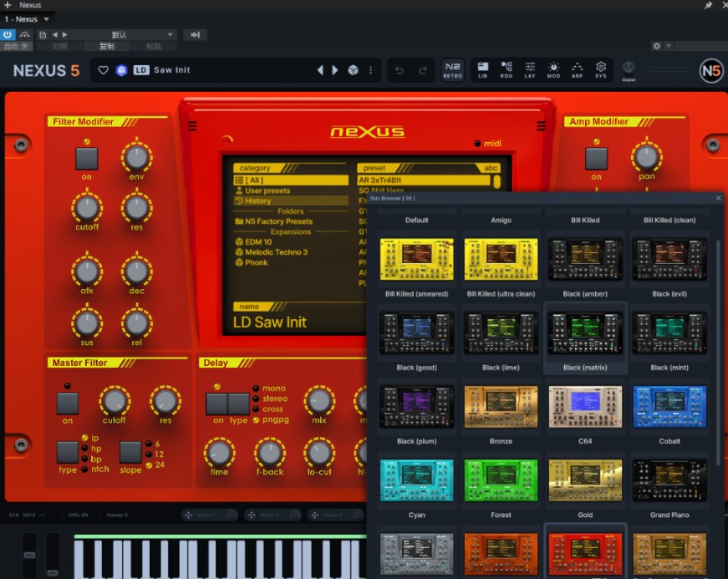Open the LIB library panel
Viewport: 728px width, 579px height.
pyautogui.click(x=483, y=70)
